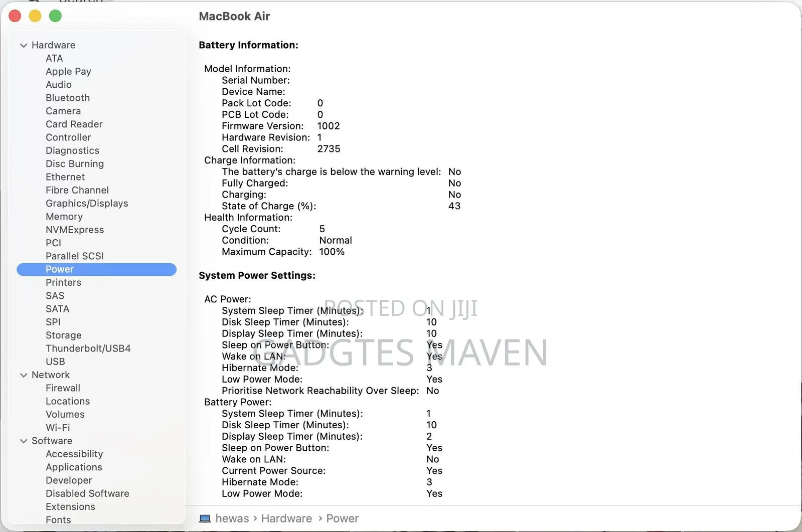
Task: Select Controller in the sidebar
Action: point(68,137)
